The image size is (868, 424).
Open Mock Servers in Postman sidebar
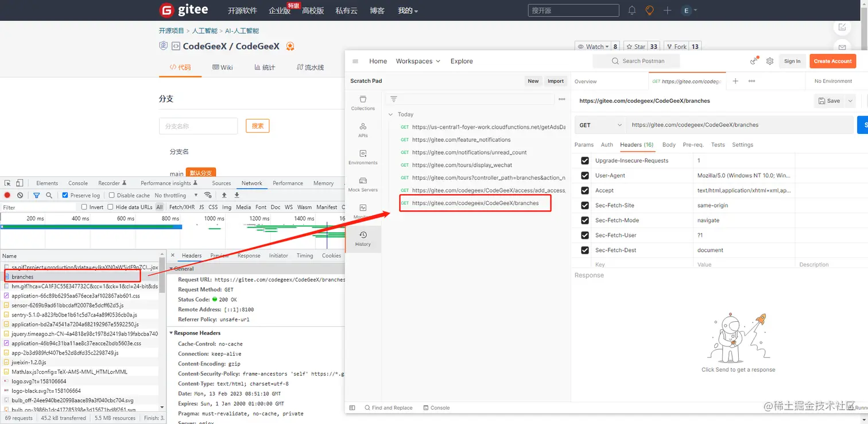point(363,184)
